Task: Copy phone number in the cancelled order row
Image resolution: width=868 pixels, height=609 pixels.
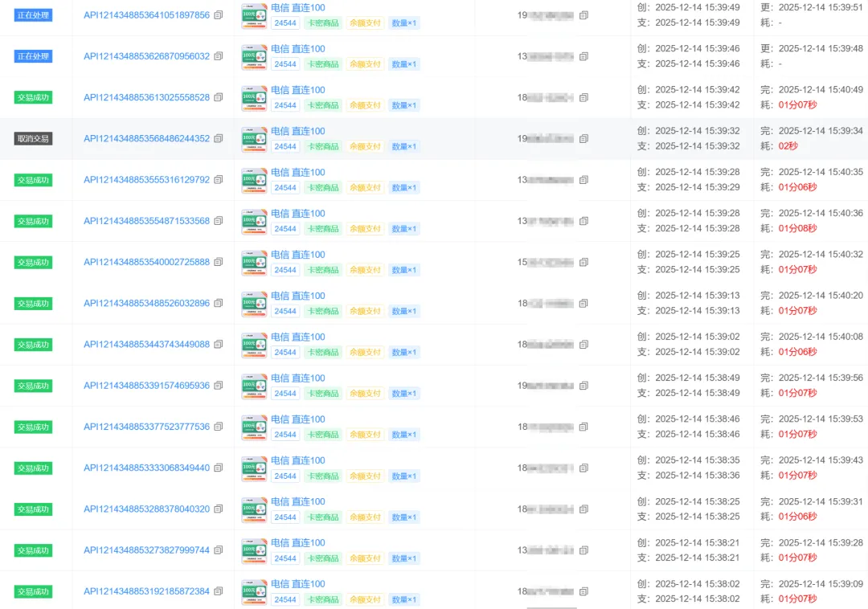Action: tap(583, 139)
